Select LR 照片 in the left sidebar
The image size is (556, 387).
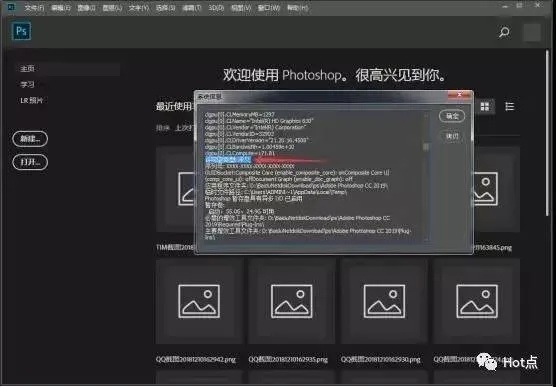[31, 100]
